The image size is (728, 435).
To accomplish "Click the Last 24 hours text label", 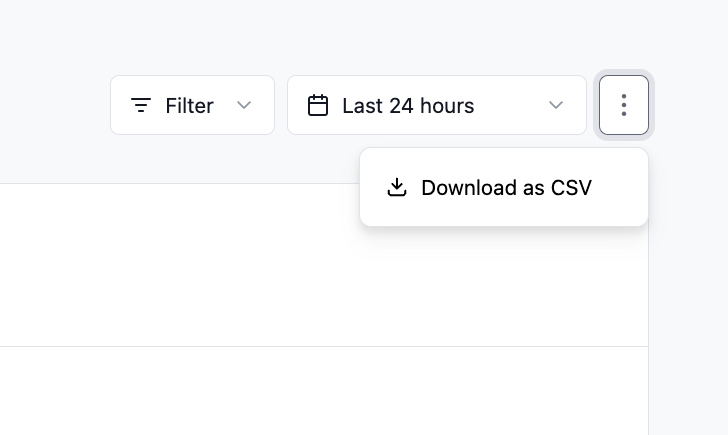I will (x=408, y=106).
